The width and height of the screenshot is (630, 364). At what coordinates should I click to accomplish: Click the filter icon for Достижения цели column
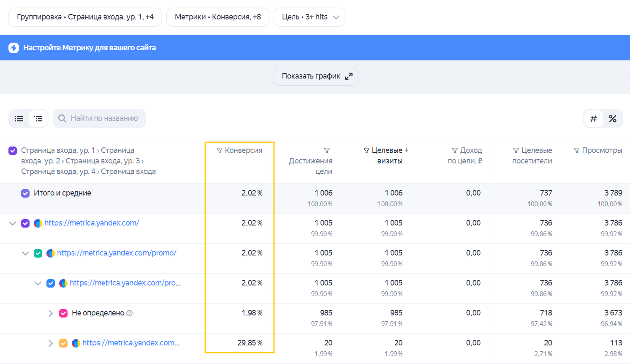point(327,151)
